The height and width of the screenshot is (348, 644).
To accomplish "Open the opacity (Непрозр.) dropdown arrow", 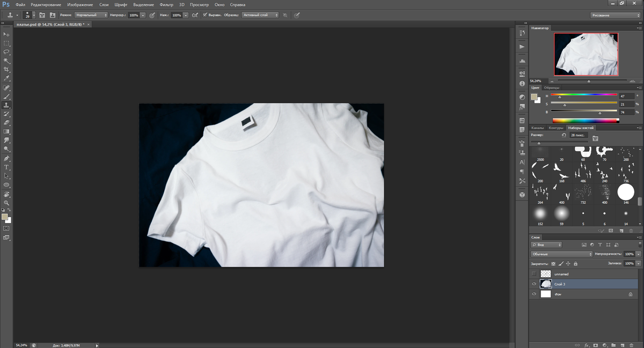I will coord(143,15).
